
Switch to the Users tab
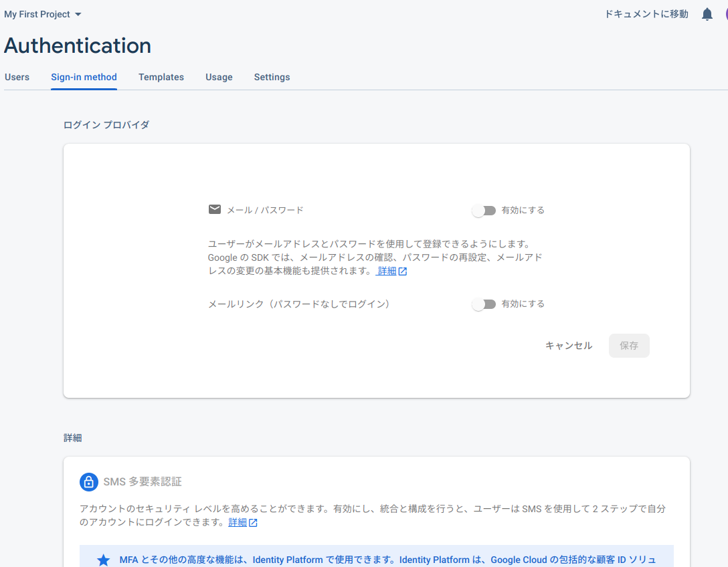pos(17,77)
